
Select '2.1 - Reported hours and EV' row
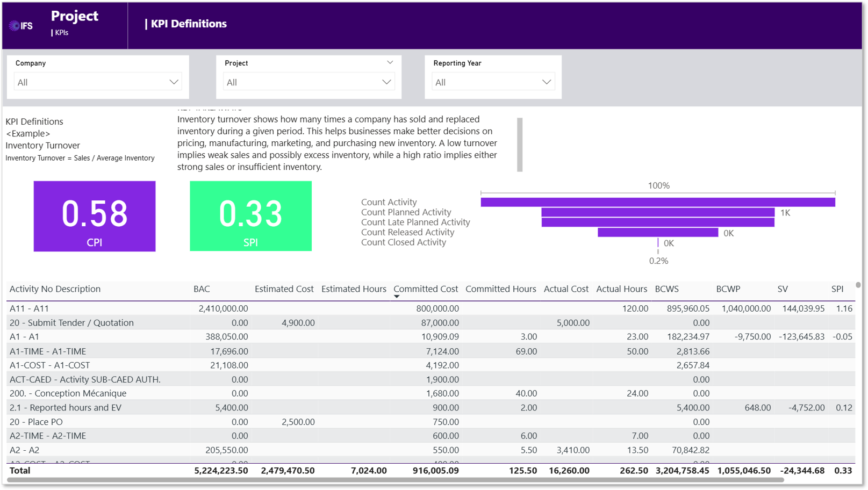click(x=431, y=408)
